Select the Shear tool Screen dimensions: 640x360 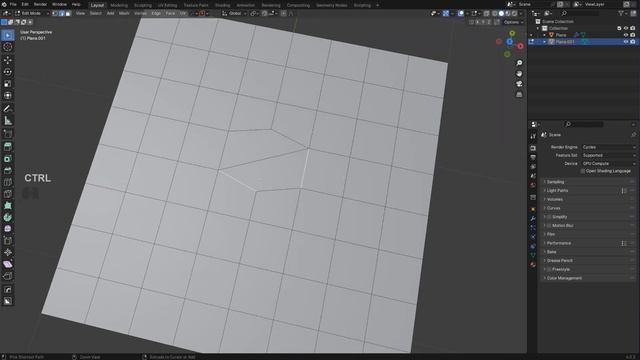point(8,265)
